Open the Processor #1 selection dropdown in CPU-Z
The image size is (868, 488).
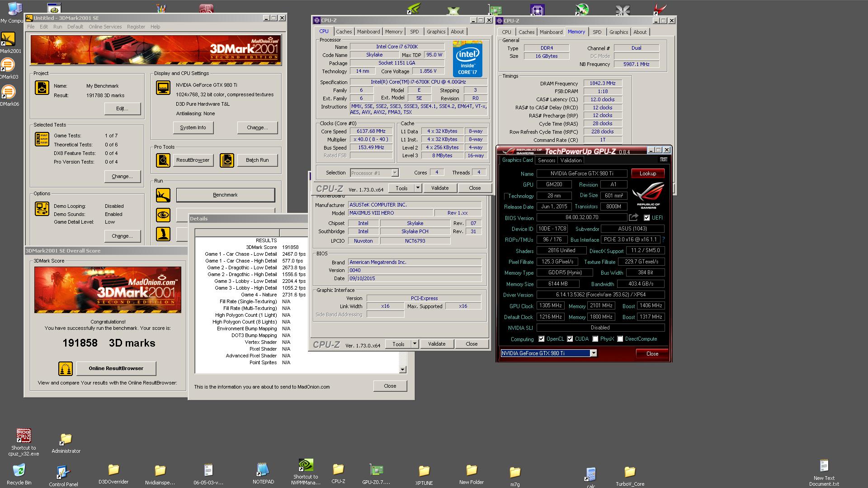point(395,173)
